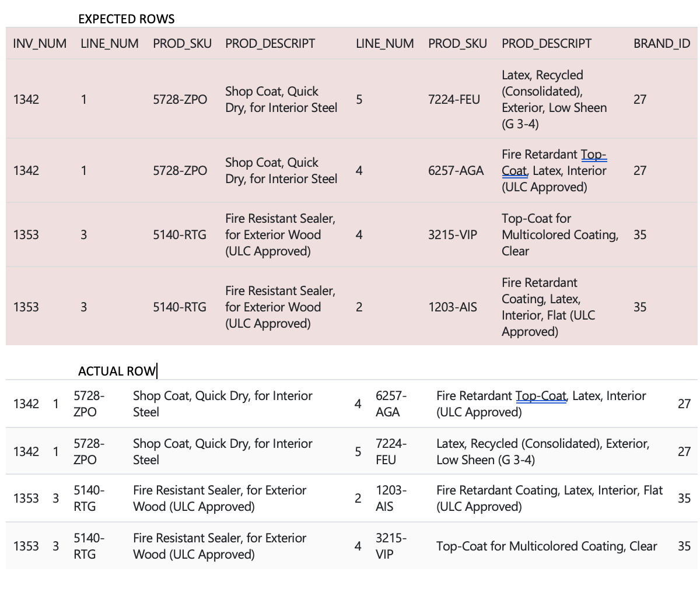Click the EXPECTED ROWS heading text
700x589 pixels.
pos(127,19)
